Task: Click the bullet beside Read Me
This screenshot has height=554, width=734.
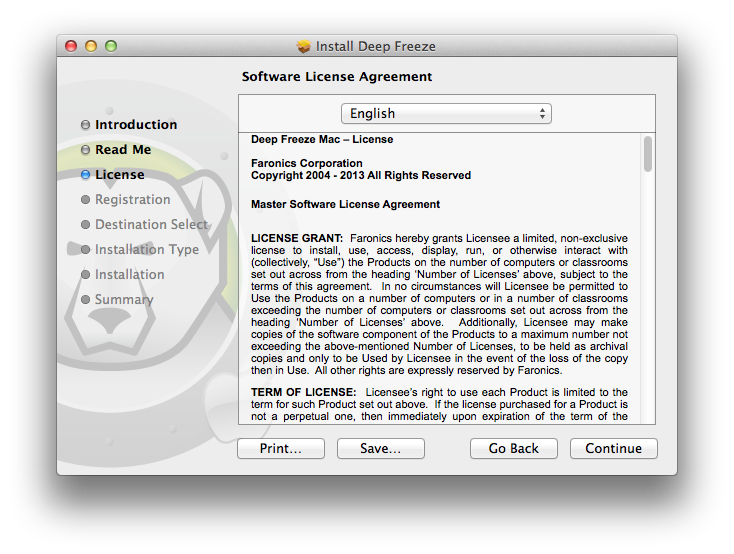Action: coord(85,150)
